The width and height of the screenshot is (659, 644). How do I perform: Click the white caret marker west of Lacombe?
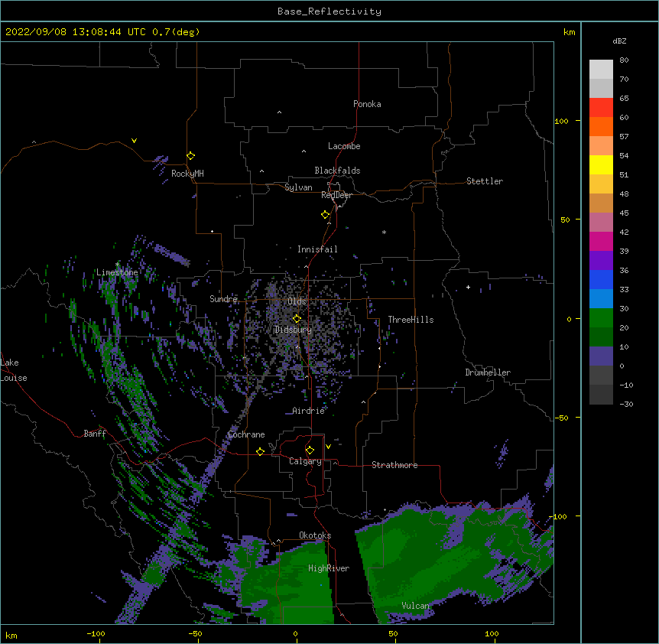click(304, 151)
